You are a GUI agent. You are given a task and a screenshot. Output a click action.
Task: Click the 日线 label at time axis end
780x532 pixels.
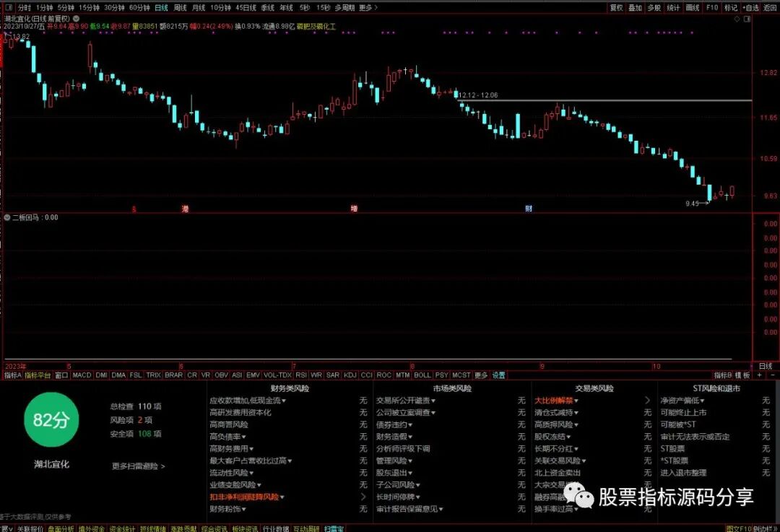(766, 367)
